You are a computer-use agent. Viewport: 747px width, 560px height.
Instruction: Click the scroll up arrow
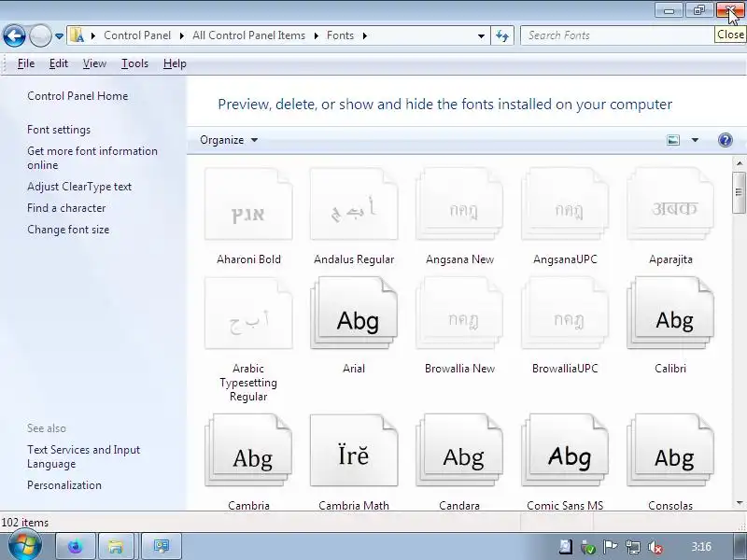[x=739, y=163]
